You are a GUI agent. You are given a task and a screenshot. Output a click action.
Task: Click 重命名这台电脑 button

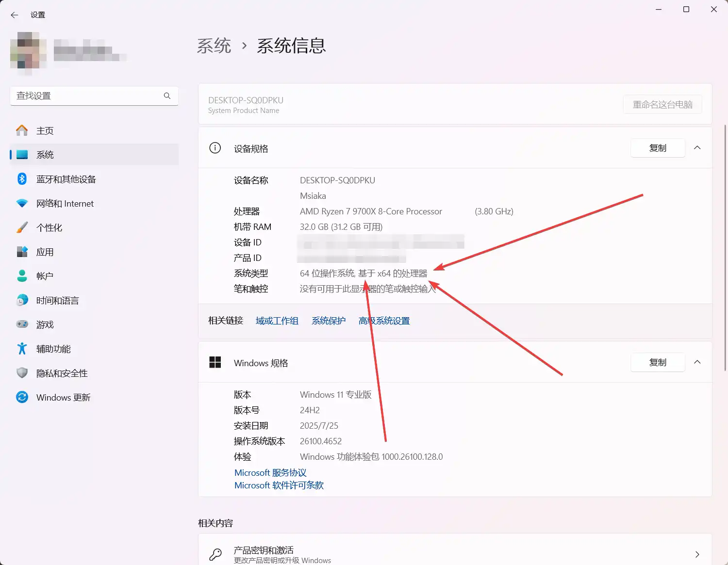pos(662,104)
